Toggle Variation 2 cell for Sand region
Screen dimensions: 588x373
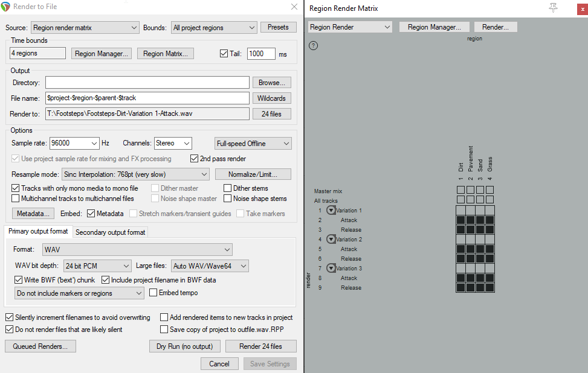tap(480, 240)
